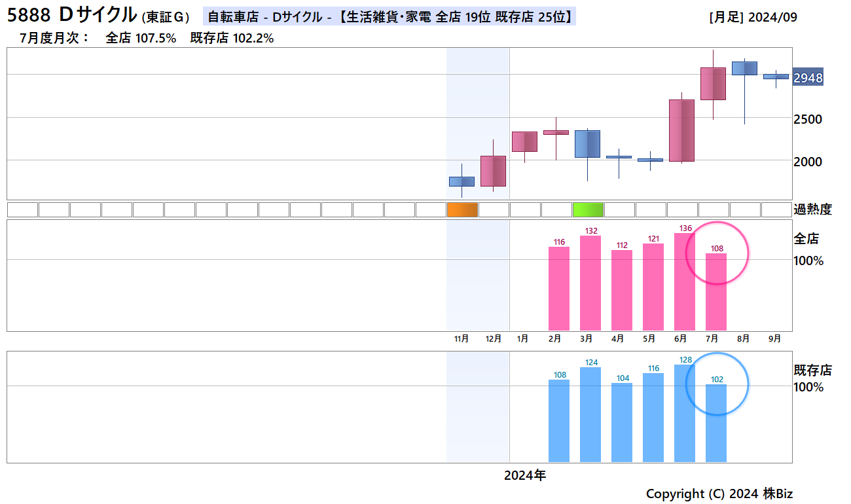Click the 過熱度 label

click(812, 209)
